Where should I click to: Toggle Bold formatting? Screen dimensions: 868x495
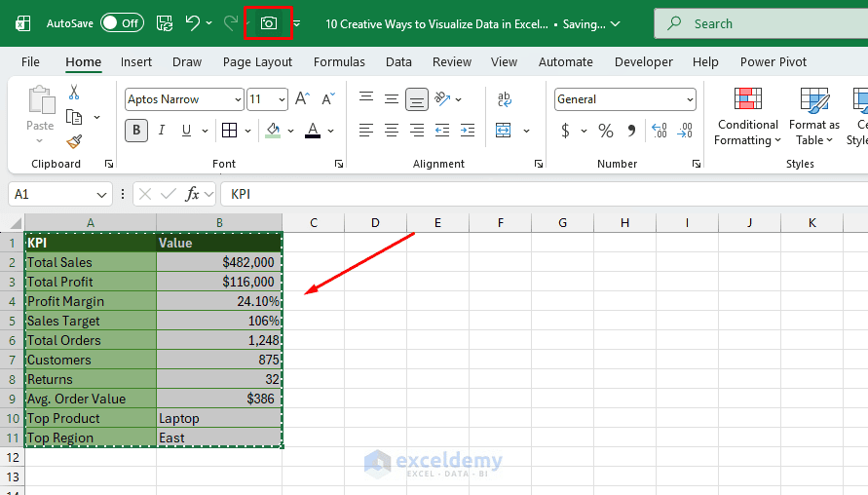point(136,131)
